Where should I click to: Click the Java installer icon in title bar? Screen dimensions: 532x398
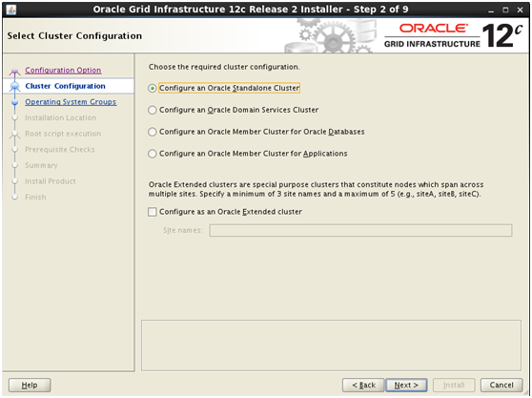point(10,10)
